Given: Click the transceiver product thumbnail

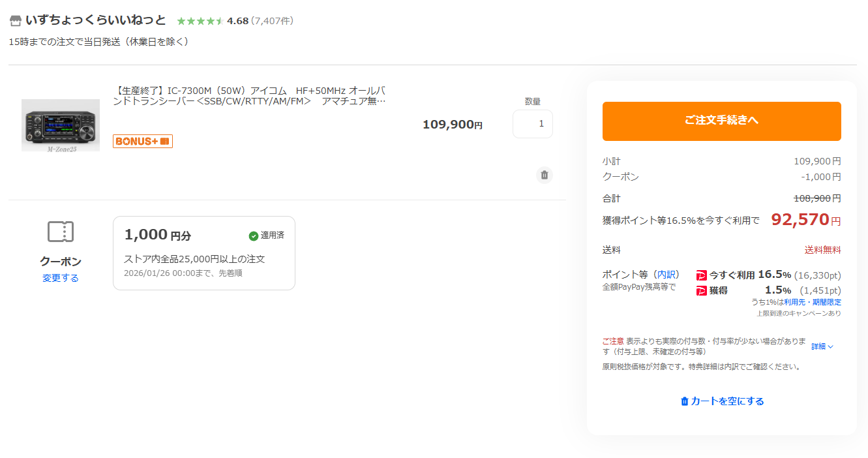Looking at the screenshot, I should click(61, 125).
